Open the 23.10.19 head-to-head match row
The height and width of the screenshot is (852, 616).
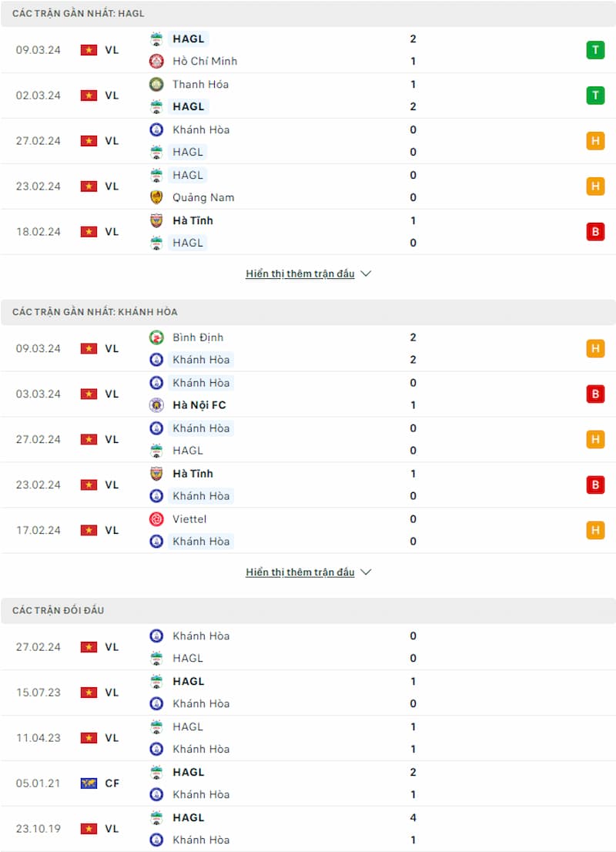pyautogui.click(x=308, y=829)
